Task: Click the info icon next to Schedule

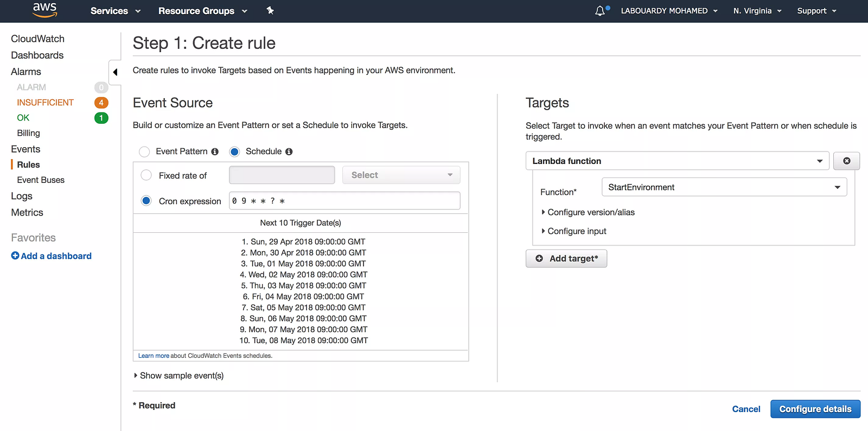Action: click(289, 151)
